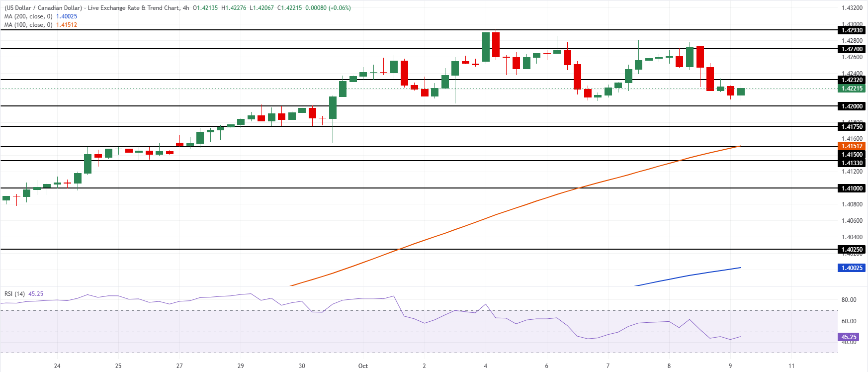Viewport: 868px width, 372px height.
Task: Click the purple 45.25 value next to RSI (14)
Action: click(36, 294)
